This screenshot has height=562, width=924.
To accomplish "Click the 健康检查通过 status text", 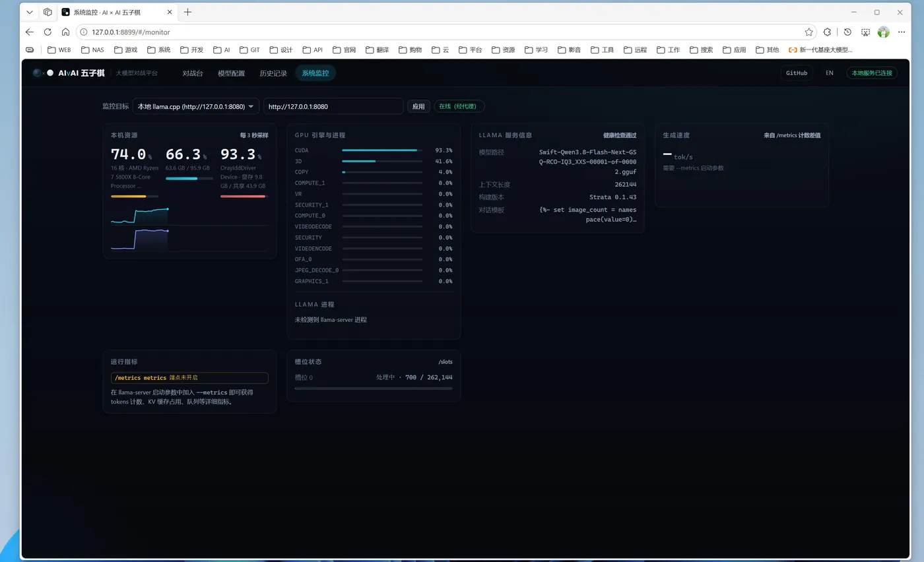I will [620, 135].
